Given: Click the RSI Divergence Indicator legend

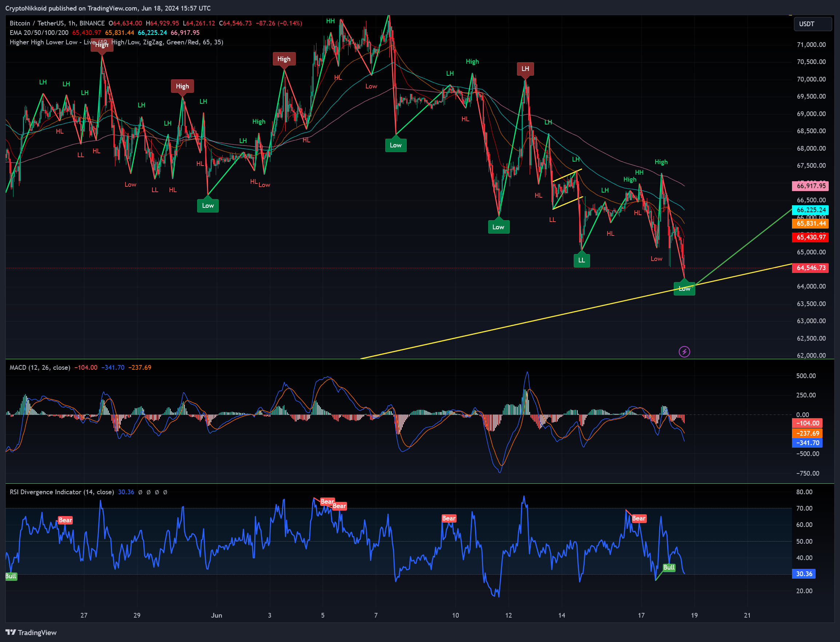Looking at the screenshot, I should (x=61, y=492).
